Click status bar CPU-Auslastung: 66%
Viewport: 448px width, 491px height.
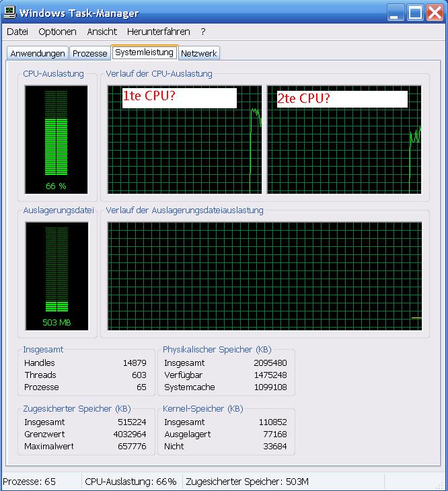pos(130,482)
